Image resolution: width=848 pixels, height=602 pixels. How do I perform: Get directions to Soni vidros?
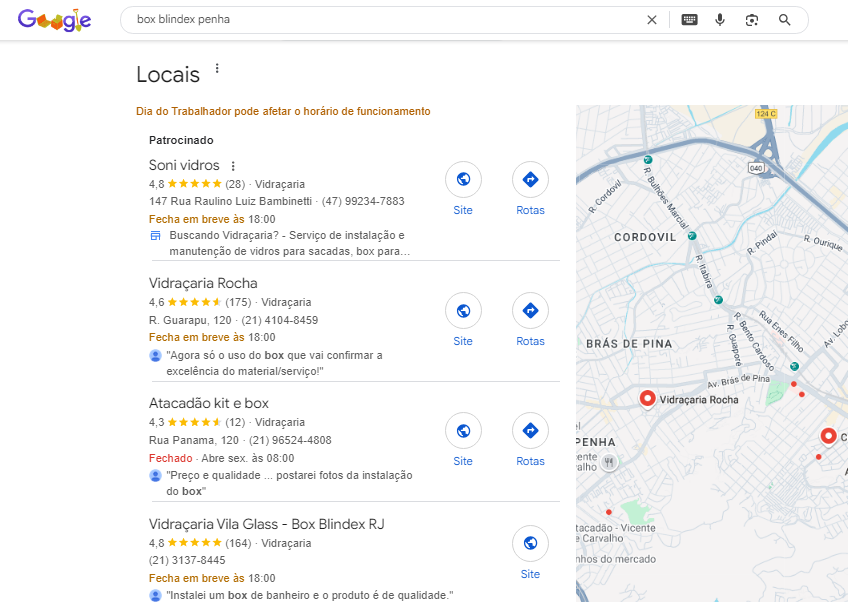tap(530, 179)
